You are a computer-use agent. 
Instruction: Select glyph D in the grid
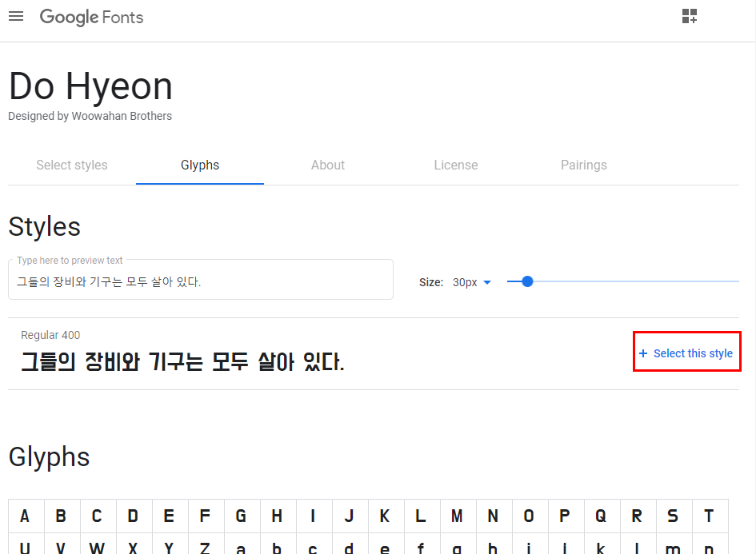coord(134,516)
